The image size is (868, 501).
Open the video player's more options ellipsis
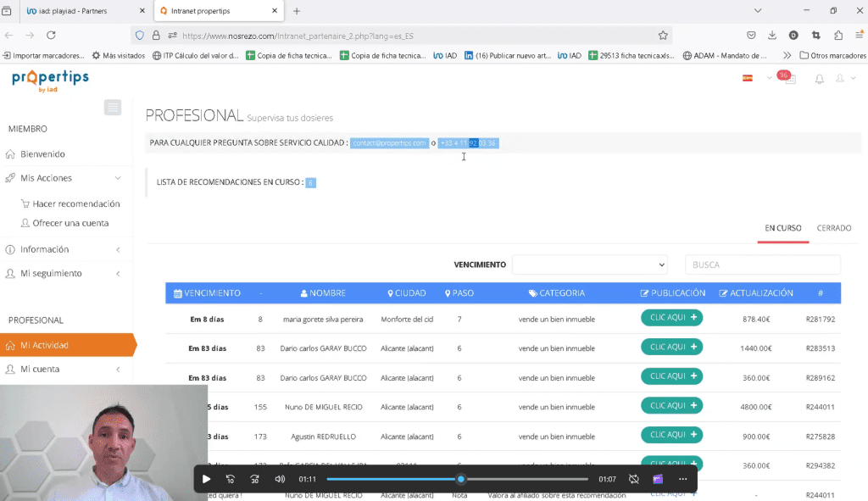click(682, 479)
